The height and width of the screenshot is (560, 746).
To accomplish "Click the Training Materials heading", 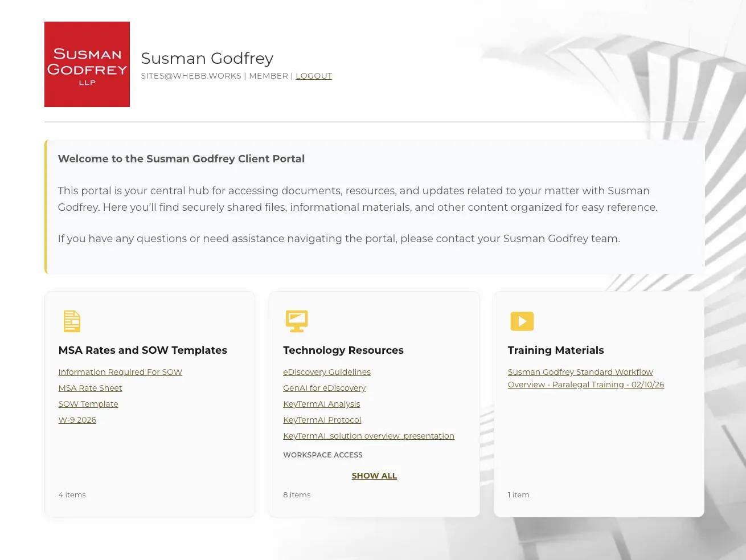I will click(556, 350).
